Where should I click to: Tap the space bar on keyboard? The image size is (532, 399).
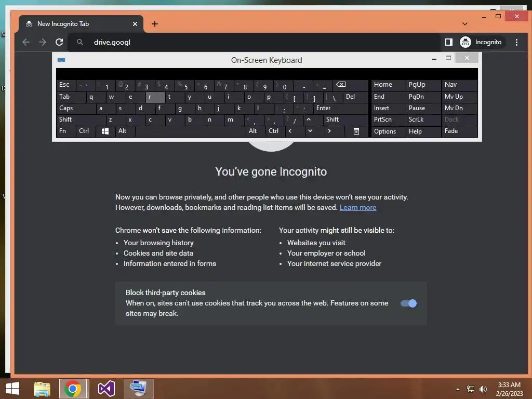[x=190, y=131]
